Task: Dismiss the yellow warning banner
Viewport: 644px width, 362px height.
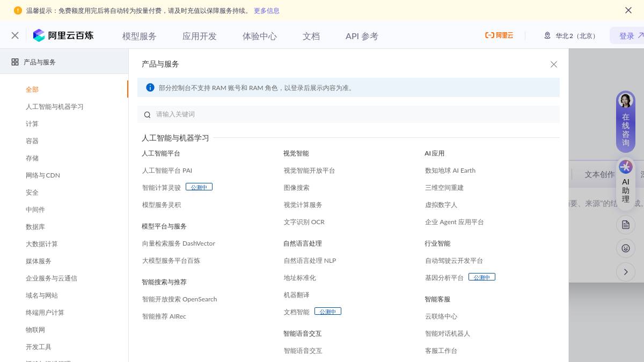Action: 628,10
